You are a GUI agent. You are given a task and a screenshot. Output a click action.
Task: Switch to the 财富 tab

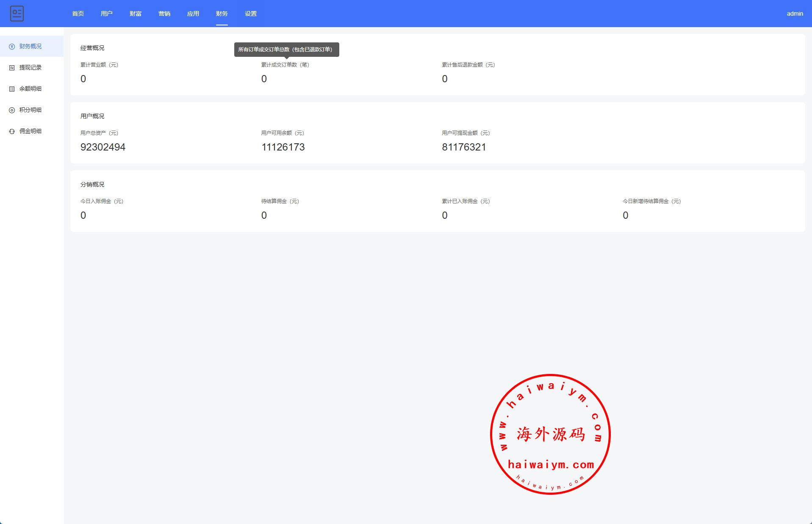[x=136, y=14]
